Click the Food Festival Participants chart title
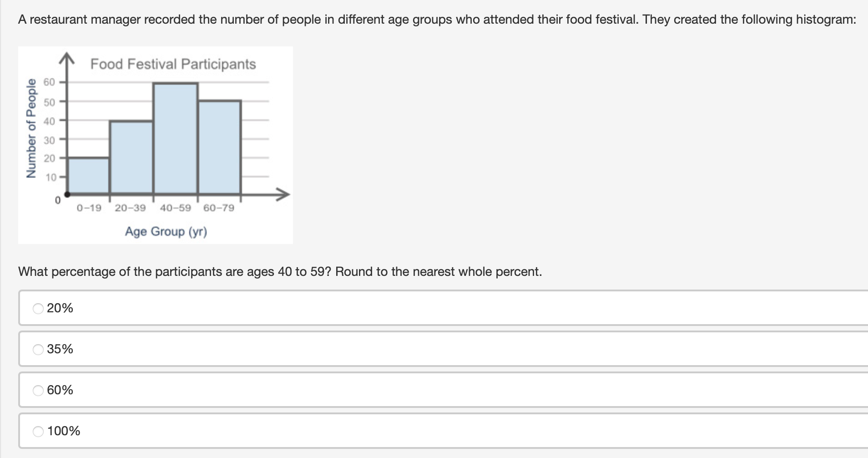 tap(173, 64)
